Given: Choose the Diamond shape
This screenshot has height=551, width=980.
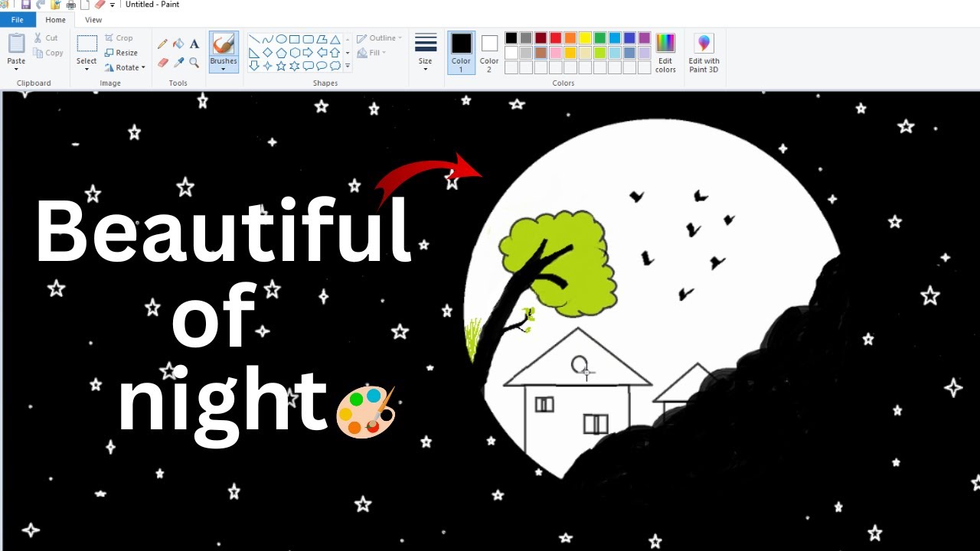Looking at the screenshot, I should [x=268, y=53].
